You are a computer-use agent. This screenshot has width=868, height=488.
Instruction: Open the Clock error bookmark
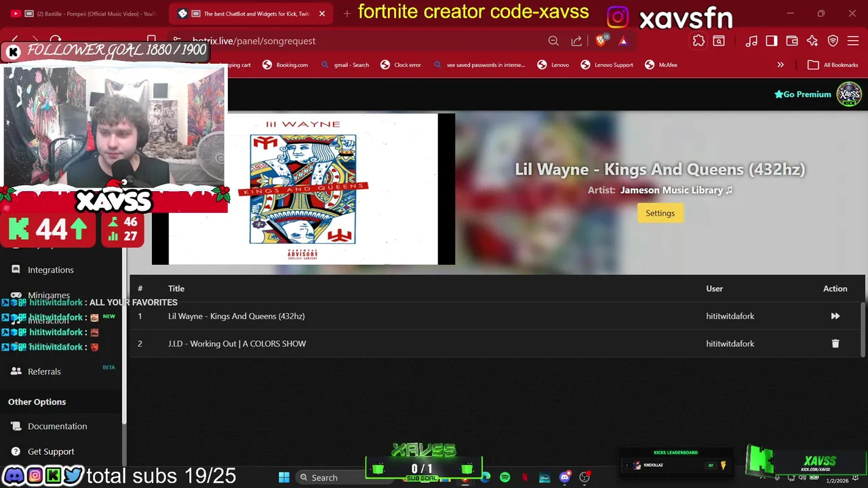point(400,65)
